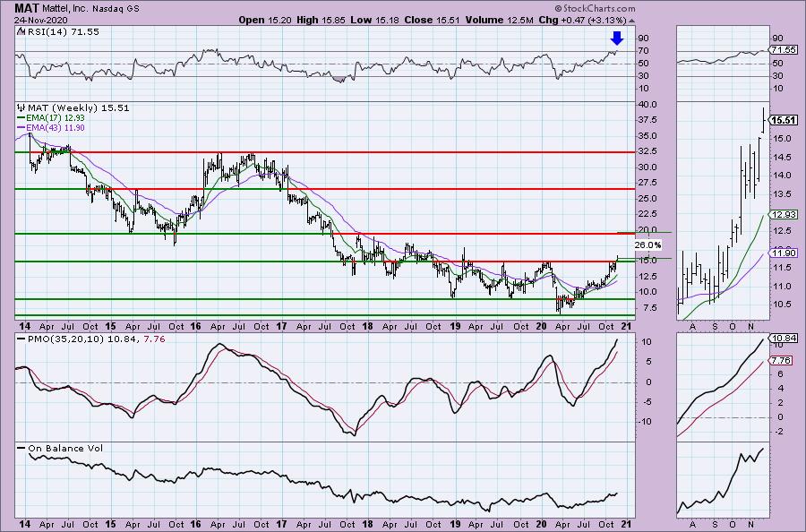Click the Volume 12.5M value
This screenshot has width=806, height=532.
(x=500, y=20)
